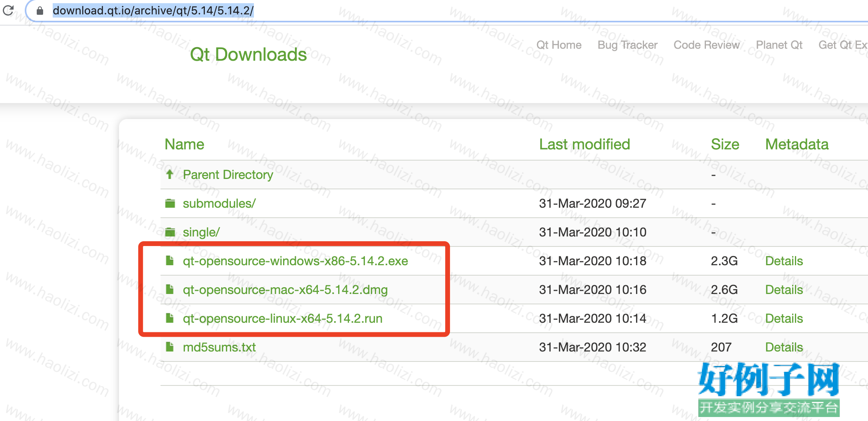This screenshot has width=868, height=421.
Task: Click the 2.6G size value
Action: click(724, 290)
